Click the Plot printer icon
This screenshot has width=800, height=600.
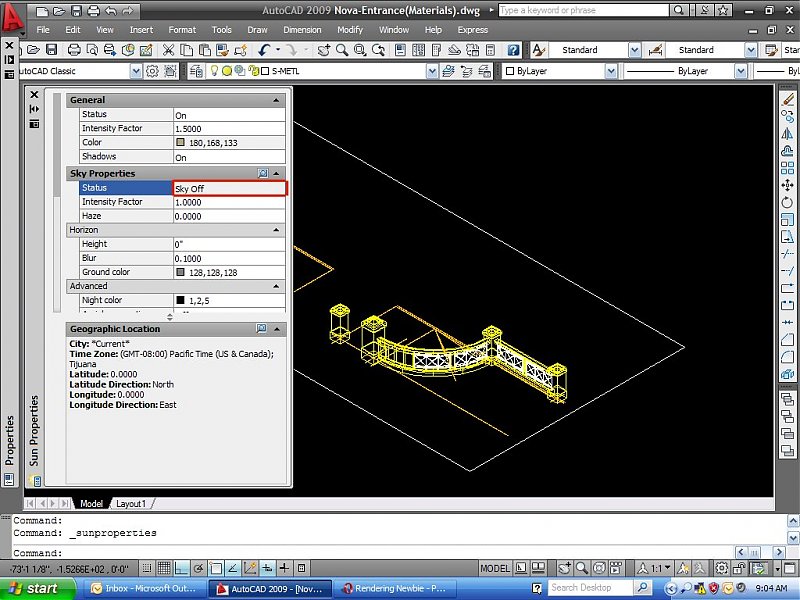click(x=74, y=50)
